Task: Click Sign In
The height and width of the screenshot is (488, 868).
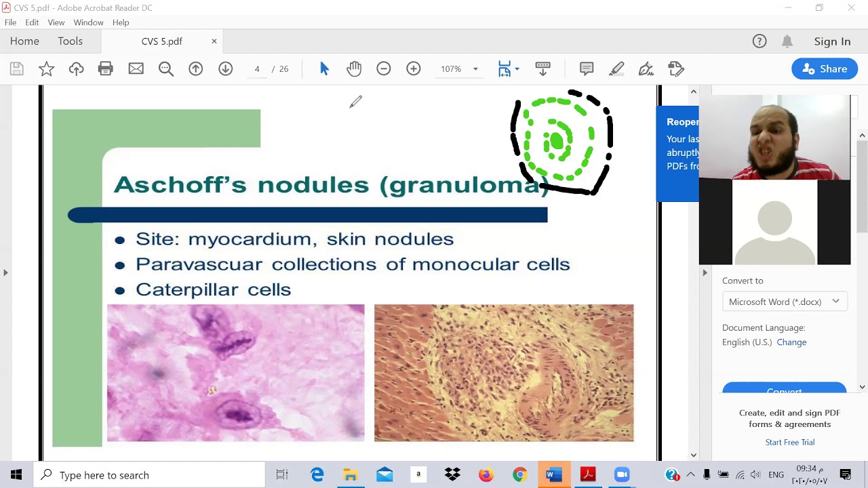Action: (x=832, y=41)
